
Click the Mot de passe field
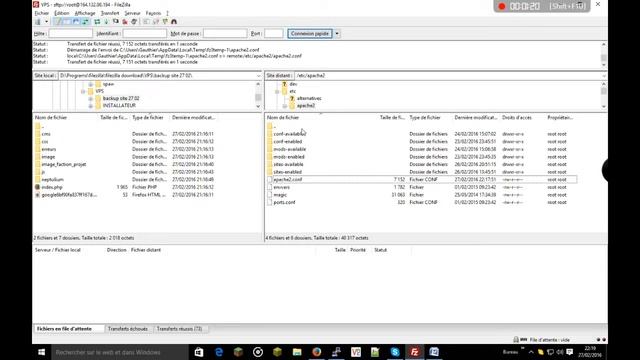point(225,33)
